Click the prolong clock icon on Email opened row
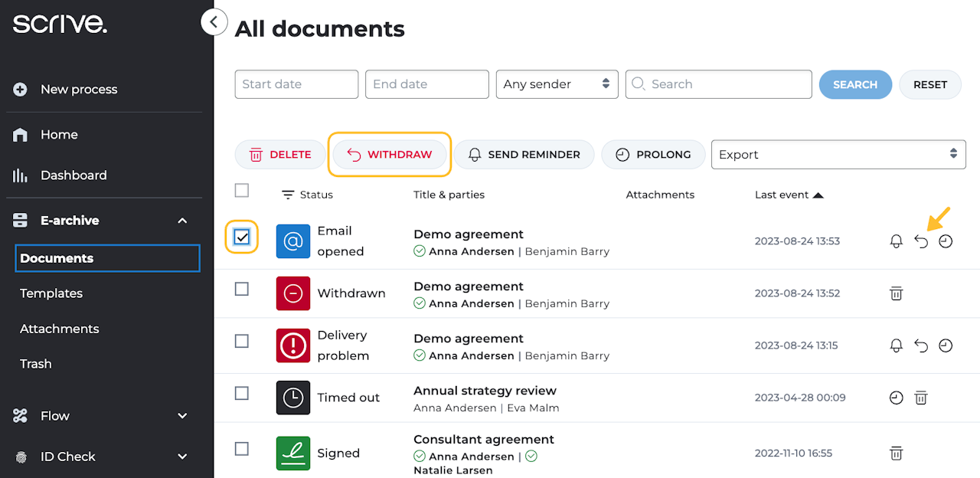This screenshot has height=478, width=980. (x=946, y=241)
